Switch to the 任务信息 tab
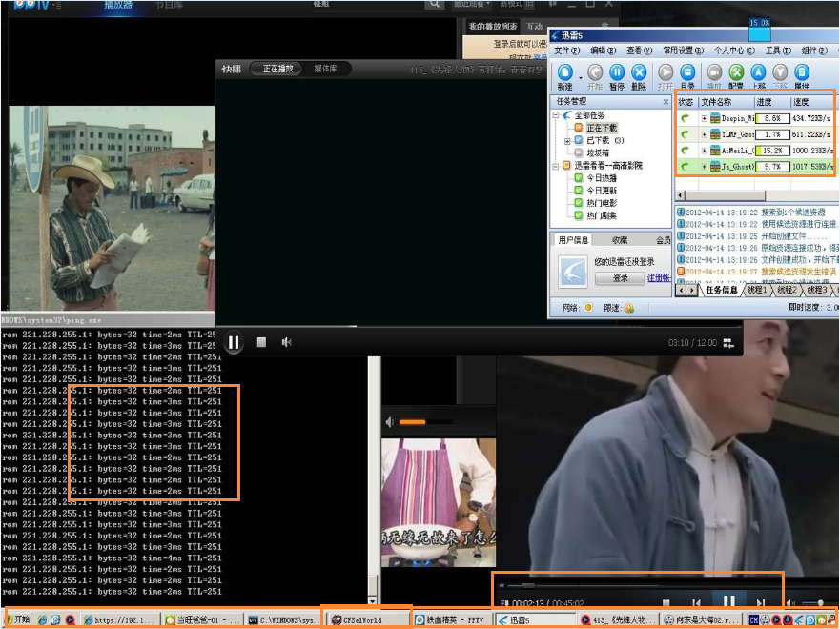840x629 pixels. coord(721,290)
